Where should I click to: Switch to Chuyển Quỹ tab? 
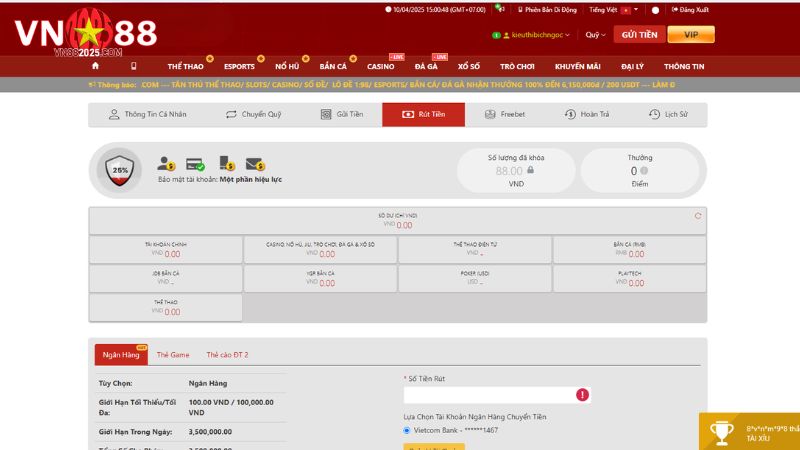(254, 114)
